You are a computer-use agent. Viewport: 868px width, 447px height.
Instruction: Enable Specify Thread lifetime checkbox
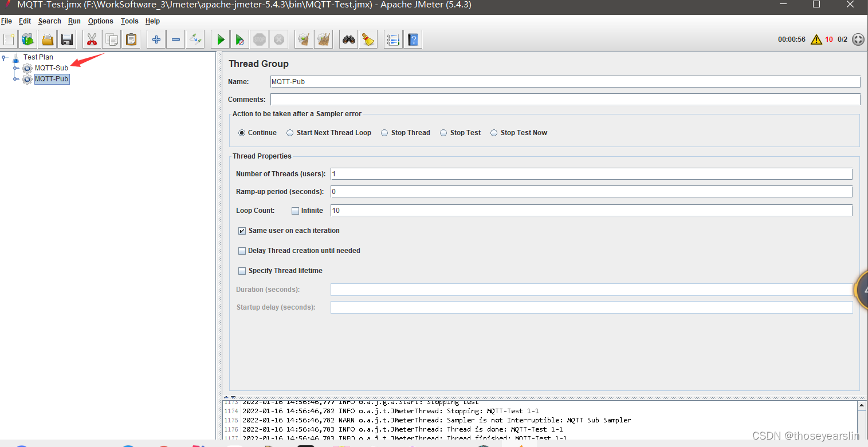pos(242,271)
